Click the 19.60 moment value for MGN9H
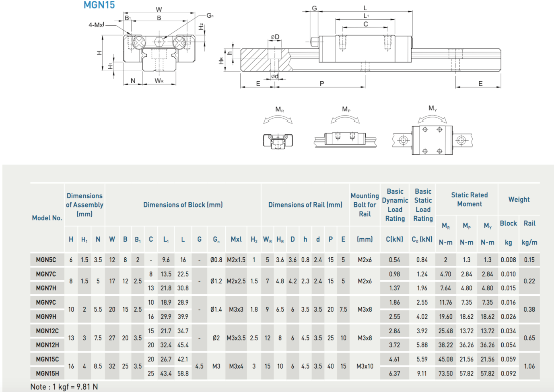 [446, 317]
